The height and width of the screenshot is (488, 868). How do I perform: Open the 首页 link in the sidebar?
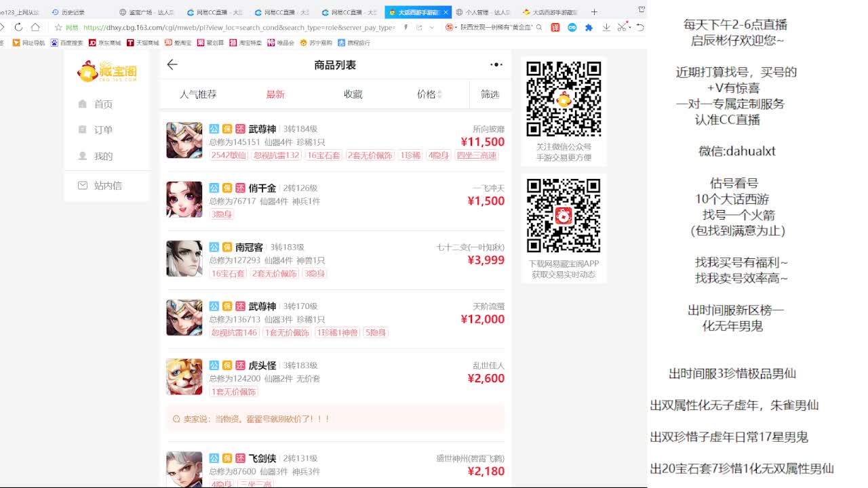pyautogui.click(x=103, y=104)
